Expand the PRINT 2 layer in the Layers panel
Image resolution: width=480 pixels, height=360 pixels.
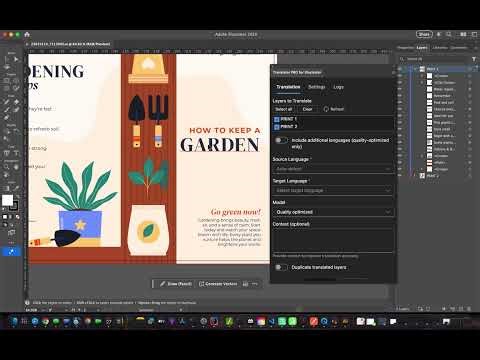[415, 176]
